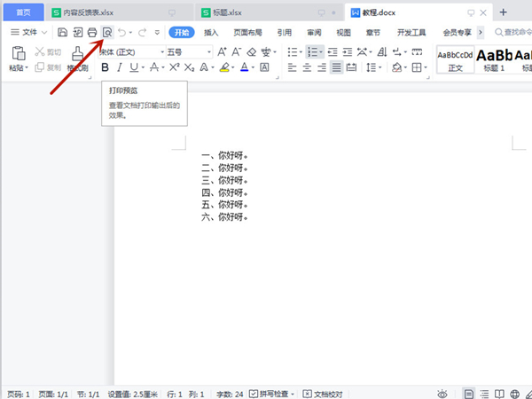Toggle eye protection mode icon
Screen dimensions: 532x399
(442, 393)
